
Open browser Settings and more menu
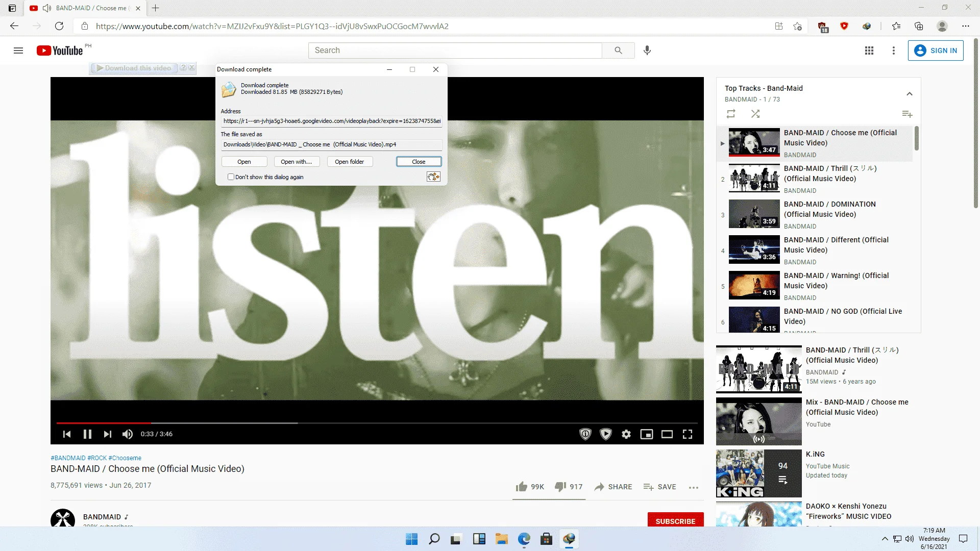click(965, 26)
